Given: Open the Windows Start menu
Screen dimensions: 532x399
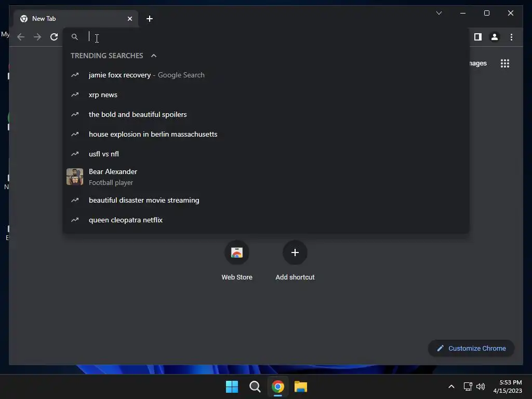Looking at the screenshot, I should (232, 387).
